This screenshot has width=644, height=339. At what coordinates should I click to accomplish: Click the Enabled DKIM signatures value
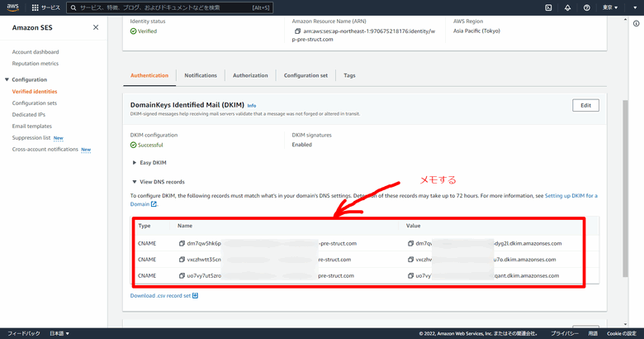tap(302, 145)
